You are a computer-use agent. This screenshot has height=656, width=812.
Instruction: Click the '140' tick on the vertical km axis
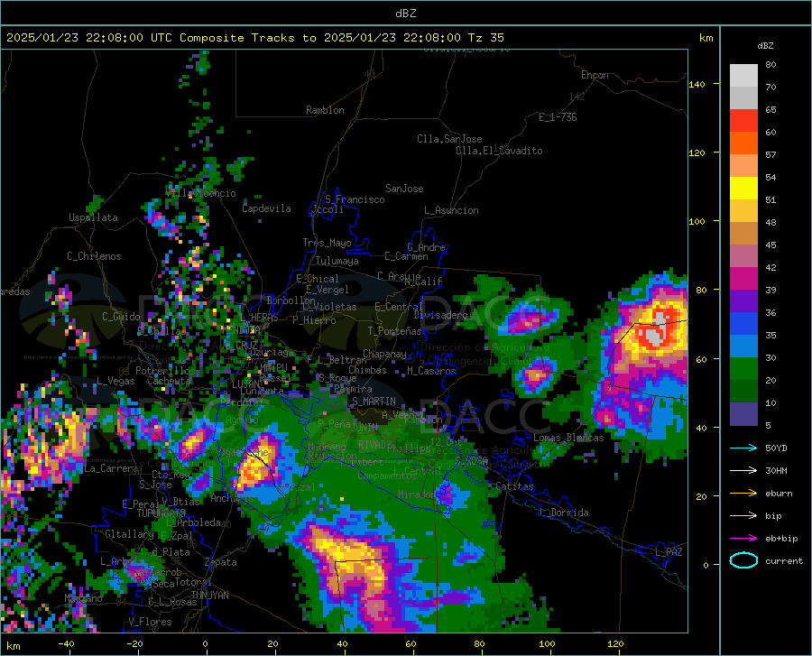[x=697, y=84]
